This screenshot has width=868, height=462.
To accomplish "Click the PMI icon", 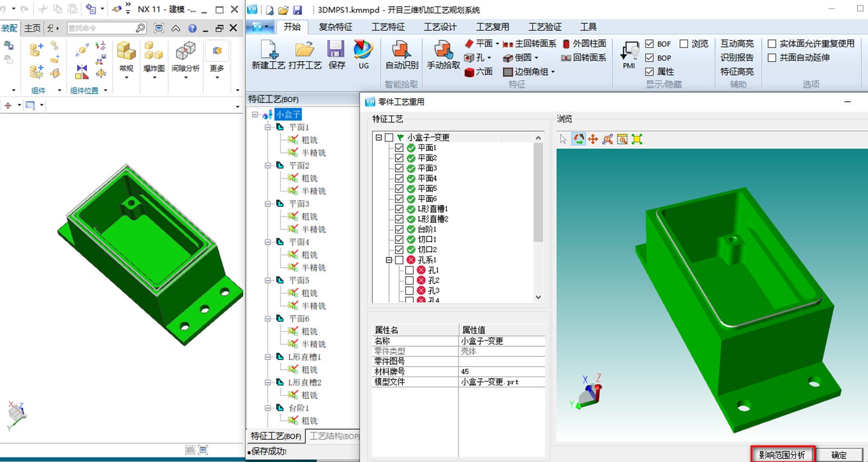I will click(x=629, y=54).
